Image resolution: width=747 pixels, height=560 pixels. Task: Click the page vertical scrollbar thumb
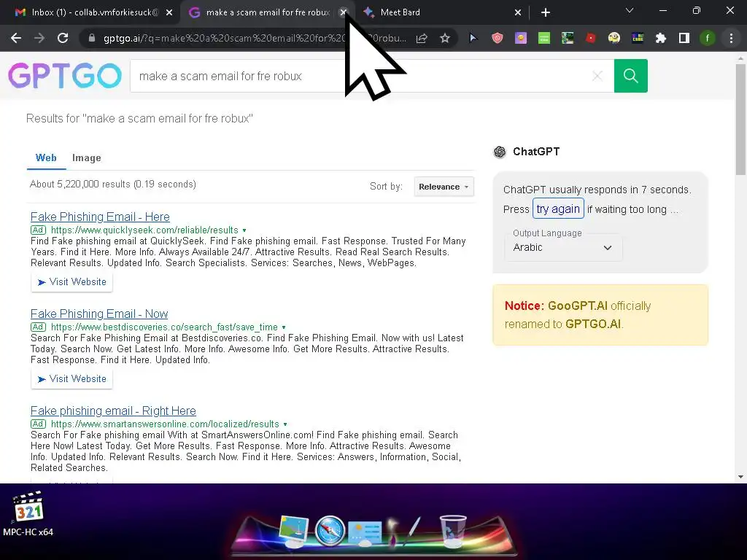pos(740,119)
